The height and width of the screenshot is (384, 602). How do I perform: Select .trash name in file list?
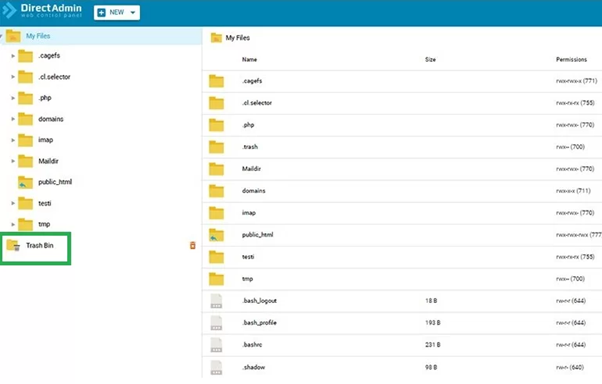[x=250, y=147]
